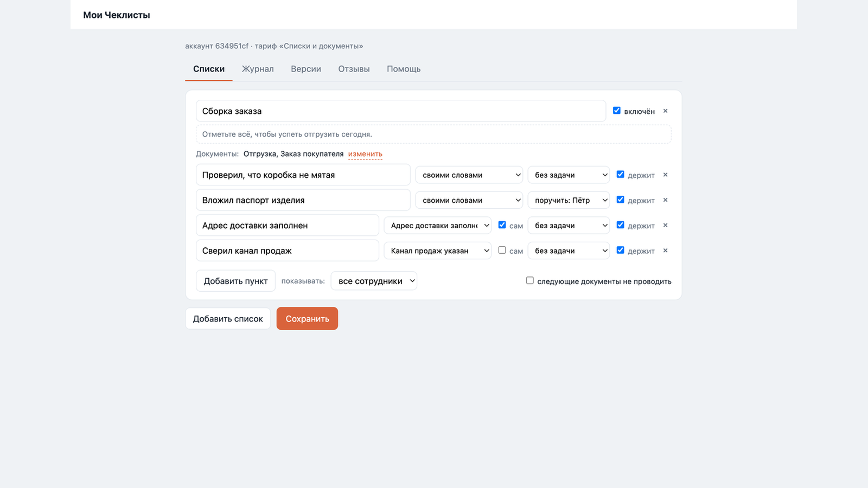
Task: Delete the Сборка заказа list via ×
Action: (665, 111)
